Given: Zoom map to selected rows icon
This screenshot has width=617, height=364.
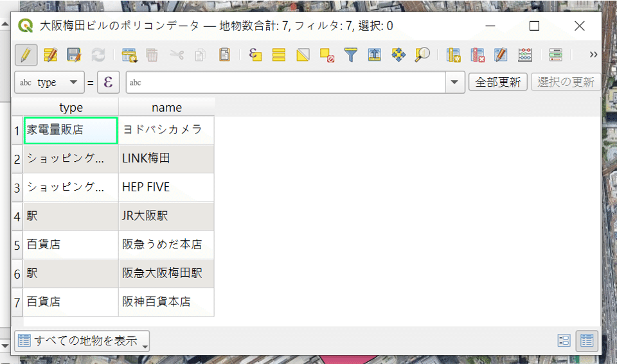Looking at the screenshot, I should click(422, 55).
